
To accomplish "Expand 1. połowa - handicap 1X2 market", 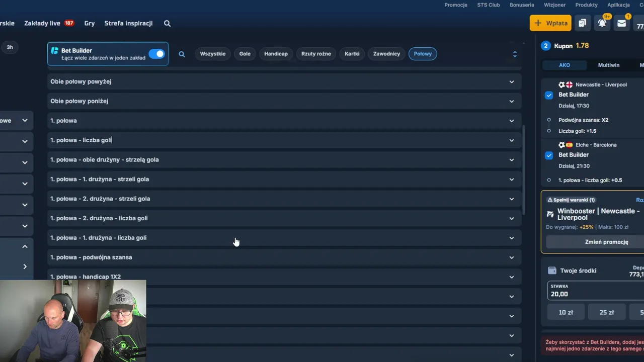I will pyautogui.click(x=284, y=277).
